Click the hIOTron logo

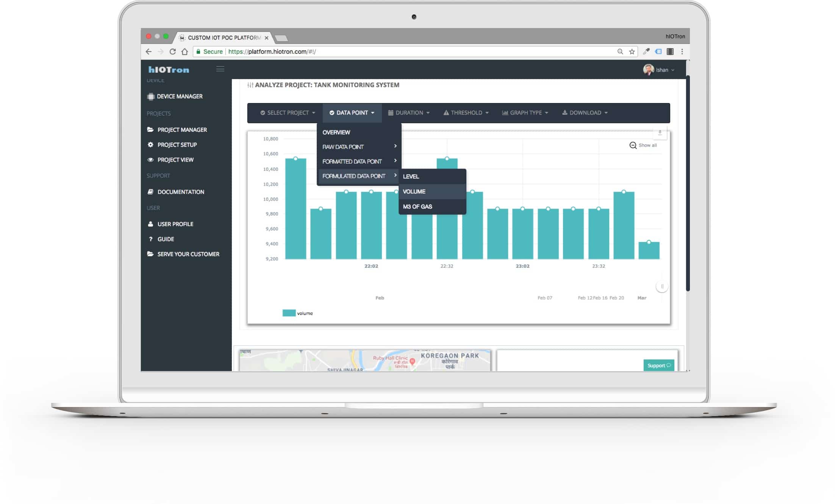[x=169, y=70]
